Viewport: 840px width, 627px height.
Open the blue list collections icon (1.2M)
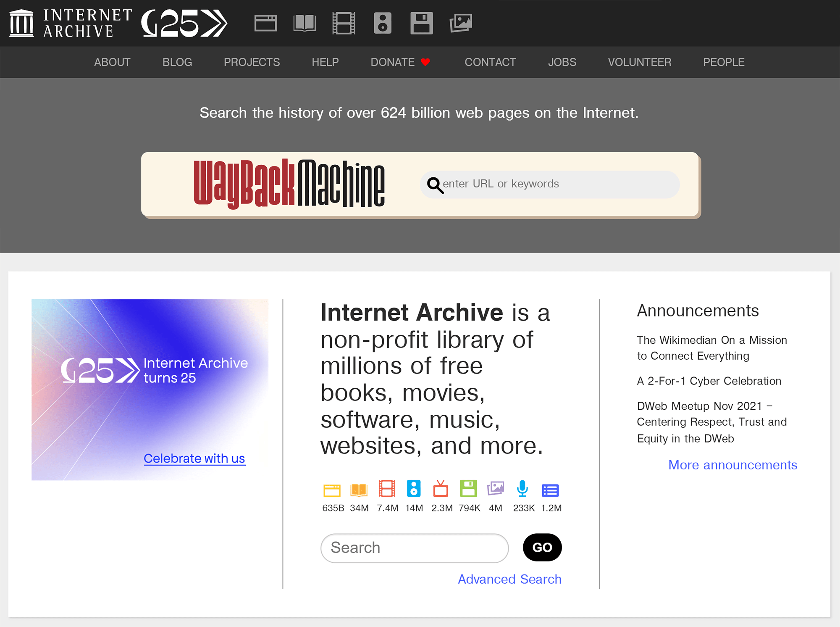click(x=550, y=490)
